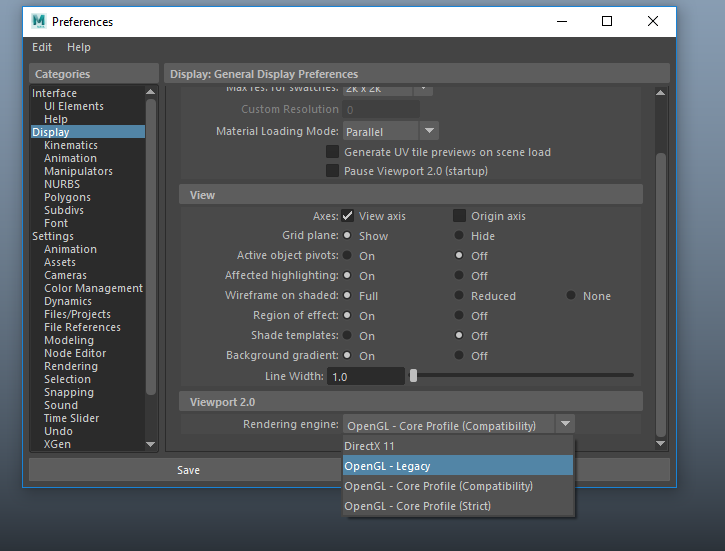Collapse the Viewport 2.0 section header
Image resolution: width=725 pixels, height=551 pixels.
point(411,402)
